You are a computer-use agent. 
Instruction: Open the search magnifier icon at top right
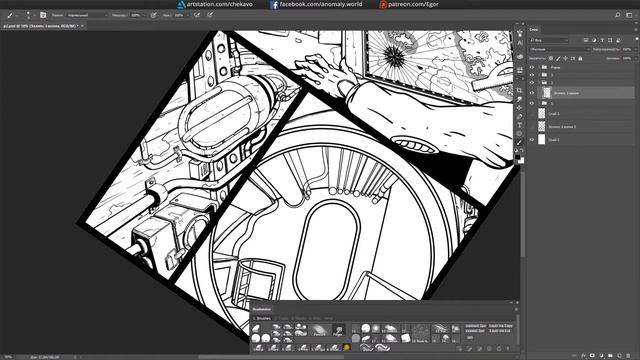[x=618, y=15]
